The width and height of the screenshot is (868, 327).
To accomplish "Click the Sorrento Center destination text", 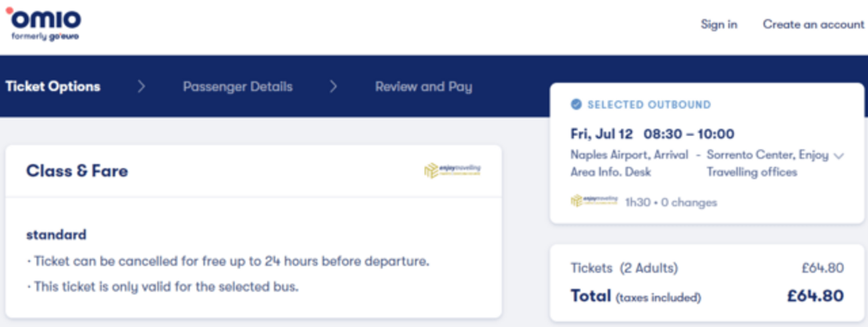I will tap(768, 163).
